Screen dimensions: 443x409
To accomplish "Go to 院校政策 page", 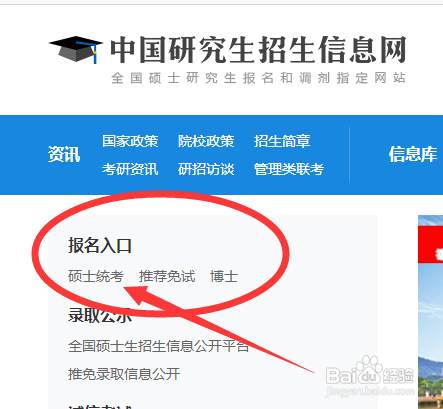I will click(x=206, y=141).
